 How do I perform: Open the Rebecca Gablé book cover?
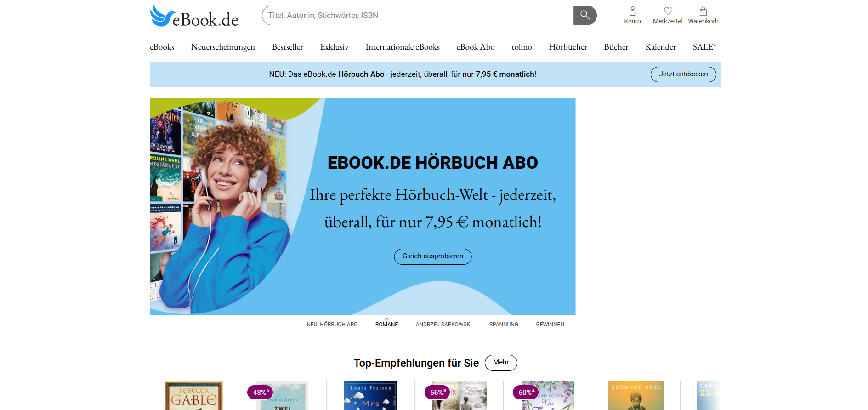click(x=193, y=396)
